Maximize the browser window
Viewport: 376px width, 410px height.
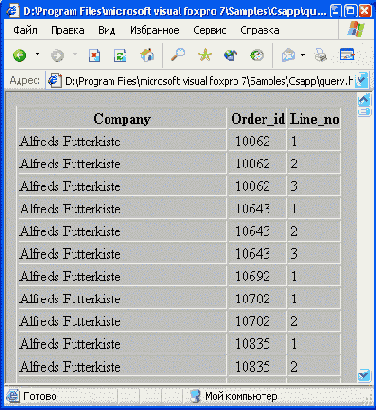pyautogui.click(x=350, y=11)
